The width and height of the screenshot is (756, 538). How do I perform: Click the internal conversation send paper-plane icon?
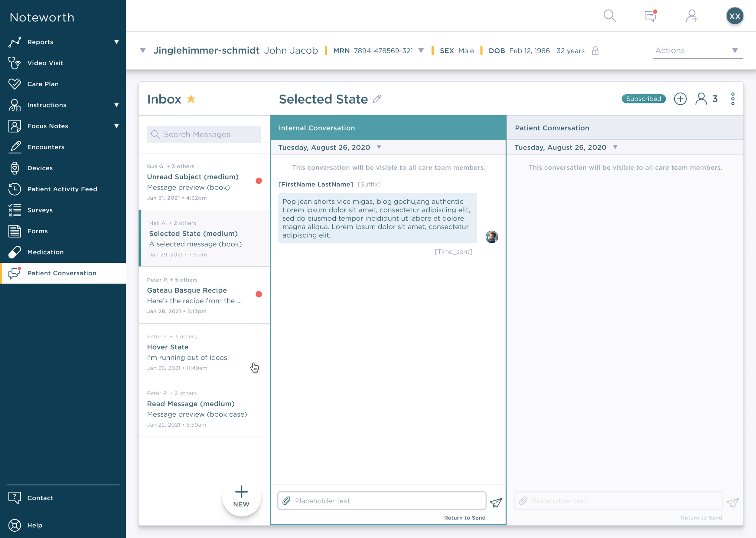pyautogui.click(x=496, y=502)
